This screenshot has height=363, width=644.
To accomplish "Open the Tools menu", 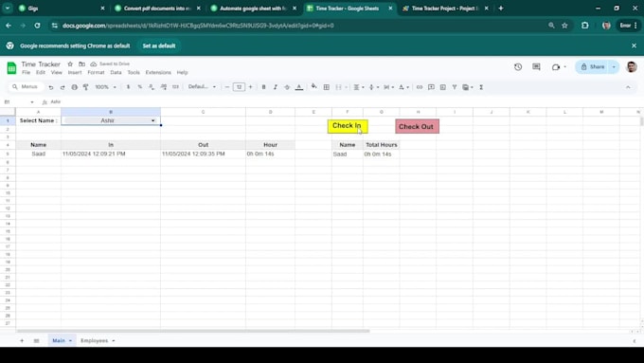I will (x=134, y=72).
